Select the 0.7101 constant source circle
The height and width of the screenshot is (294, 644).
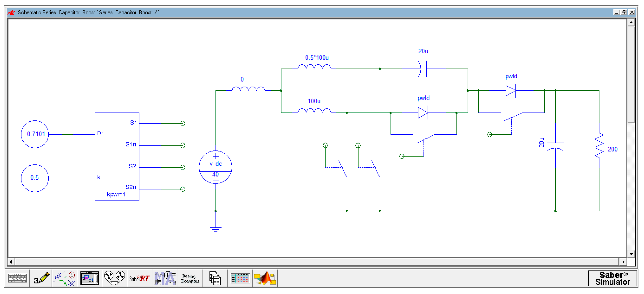pyautogui.click(x=35, y=134)
